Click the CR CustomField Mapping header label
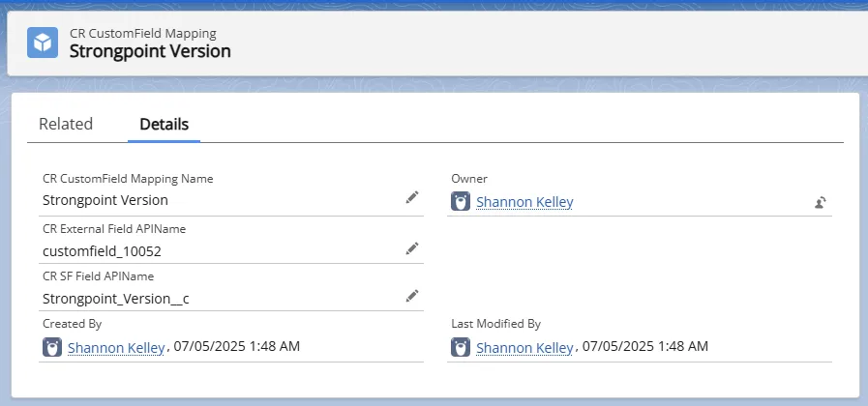This screenshot has height=406, width=868. coord(143,33)
